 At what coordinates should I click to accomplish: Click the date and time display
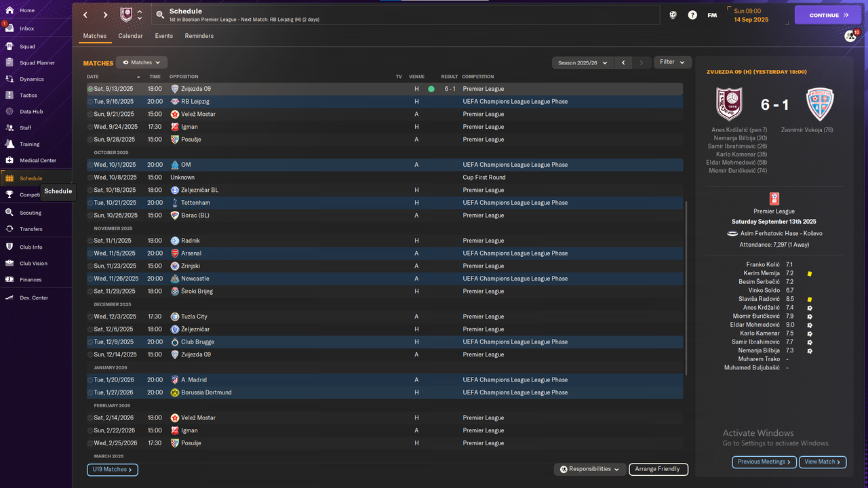pyautogui.click(x=751, y=15)
